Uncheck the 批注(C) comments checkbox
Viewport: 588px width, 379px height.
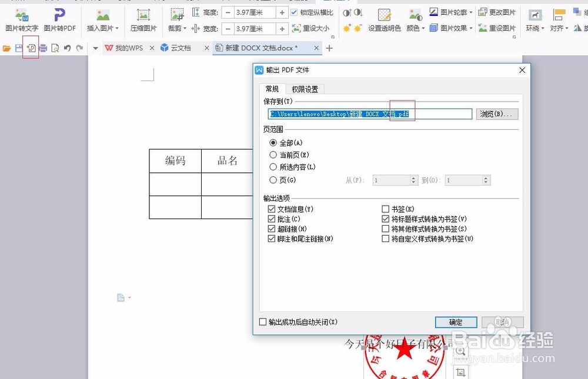point(272,219)
